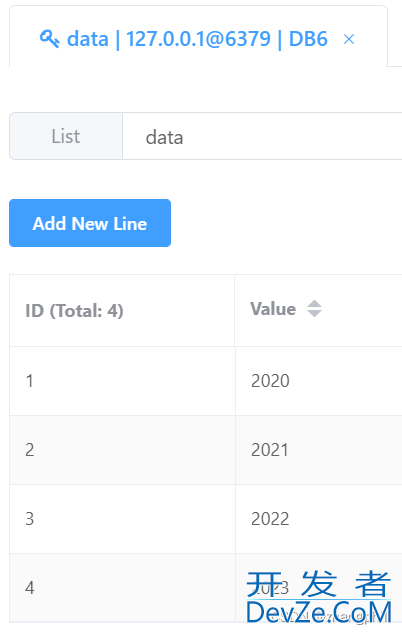This screenshot has width=402, height=634.
Task: Select the row with value 2022
Action: tap(206, 519)
